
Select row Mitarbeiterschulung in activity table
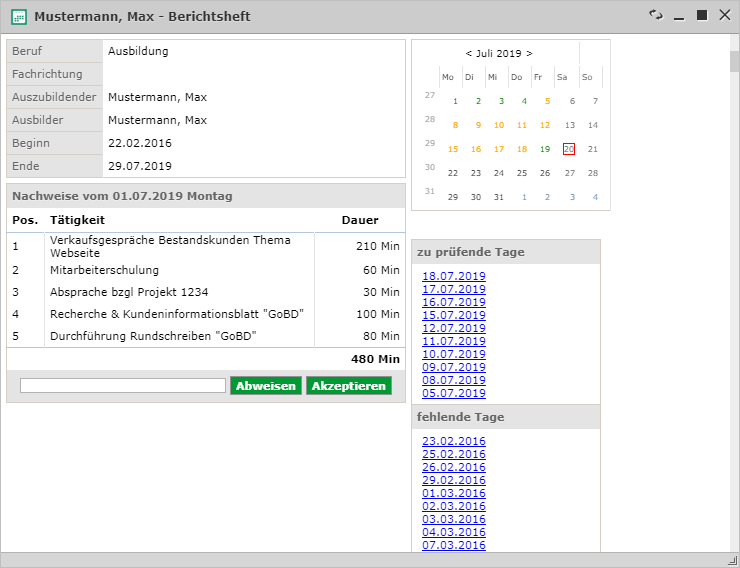click(x=206, y=270)
